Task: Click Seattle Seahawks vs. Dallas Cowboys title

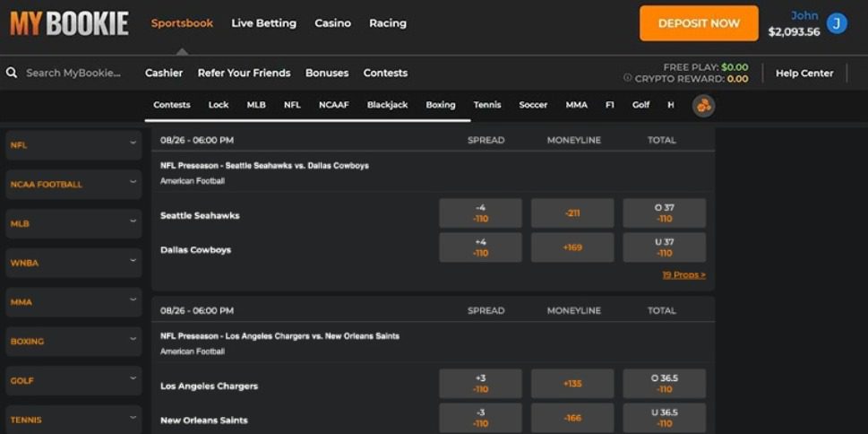Action: coord(264,166)
